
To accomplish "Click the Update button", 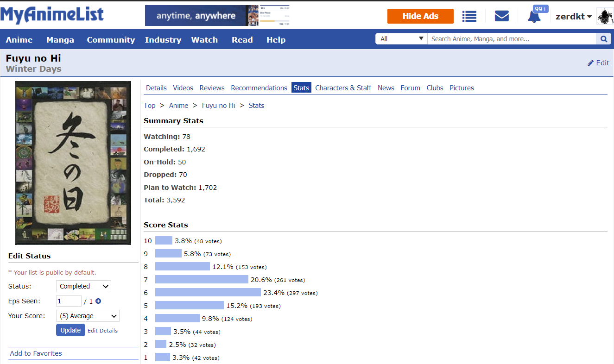I will pyautogui.click(x=70, y=330).
